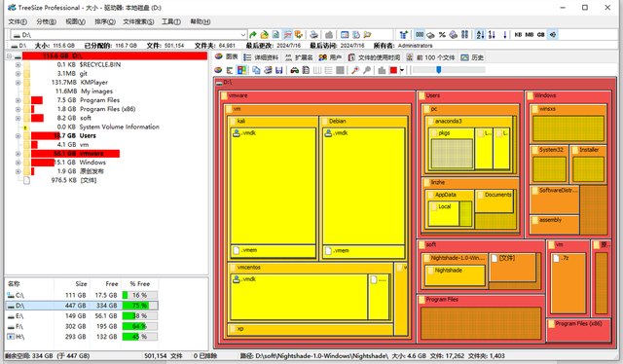The image size is (623, 364).
Task: Expand the Users folder node
Action: pos(18,136)
